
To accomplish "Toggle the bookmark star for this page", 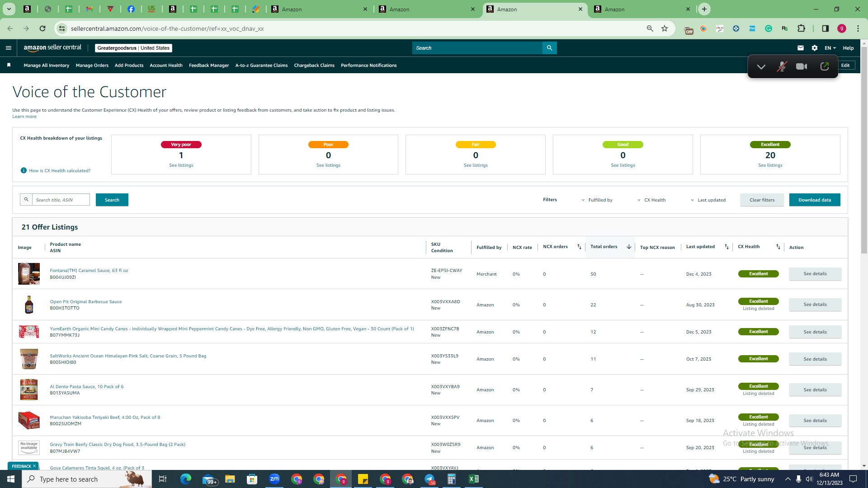I will pyautogui.click(x=665, y=28).
